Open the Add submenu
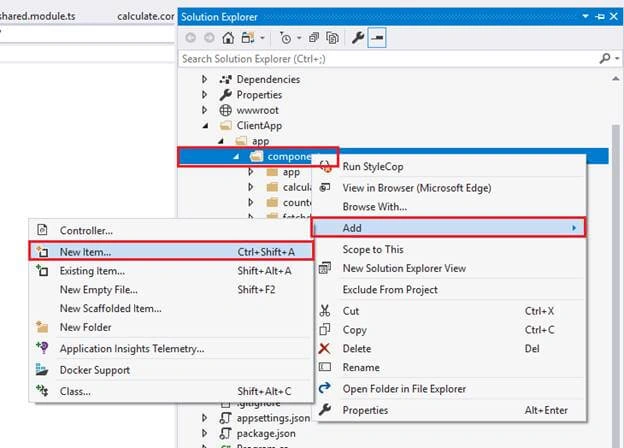This screenshot has height=448, width=624. point(448,228)
